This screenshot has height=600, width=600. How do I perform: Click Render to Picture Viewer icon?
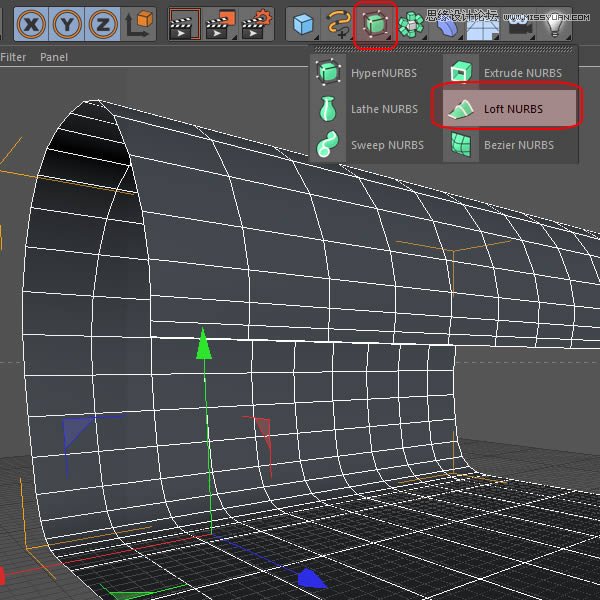point(219,22)
